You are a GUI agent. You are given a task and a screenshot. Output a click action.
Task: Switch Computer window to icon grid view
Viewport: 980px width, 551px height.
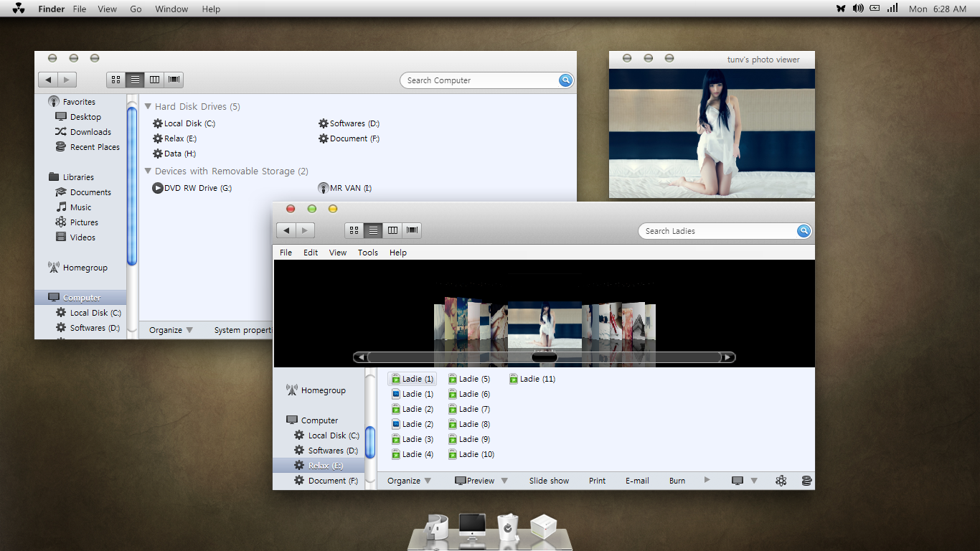[x=116, y=80]
